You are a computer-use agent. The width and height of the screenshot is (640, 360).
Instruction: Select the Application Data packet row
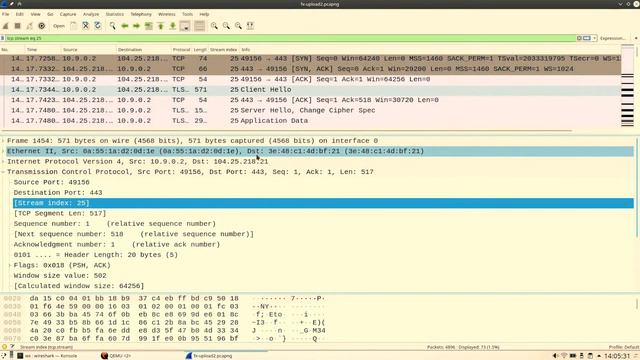(x=310, y=120)
